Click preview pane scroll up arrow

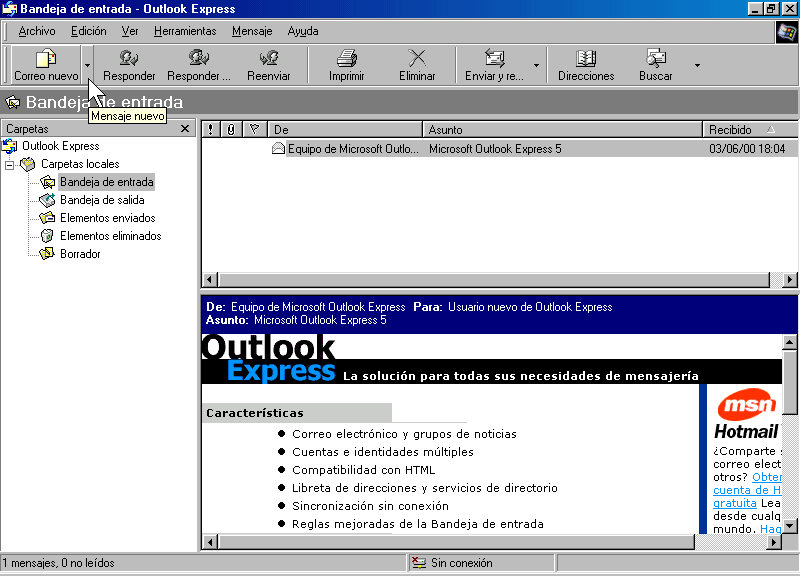coord(789,342)
